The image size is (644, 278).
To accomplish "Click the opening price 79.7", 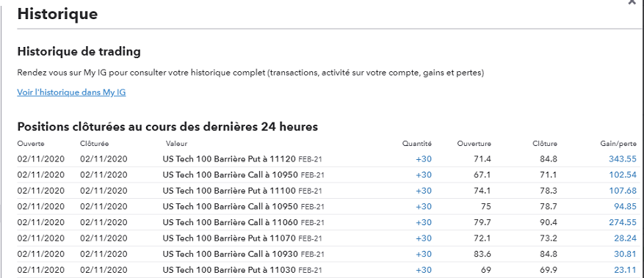I will coord(482,223).
